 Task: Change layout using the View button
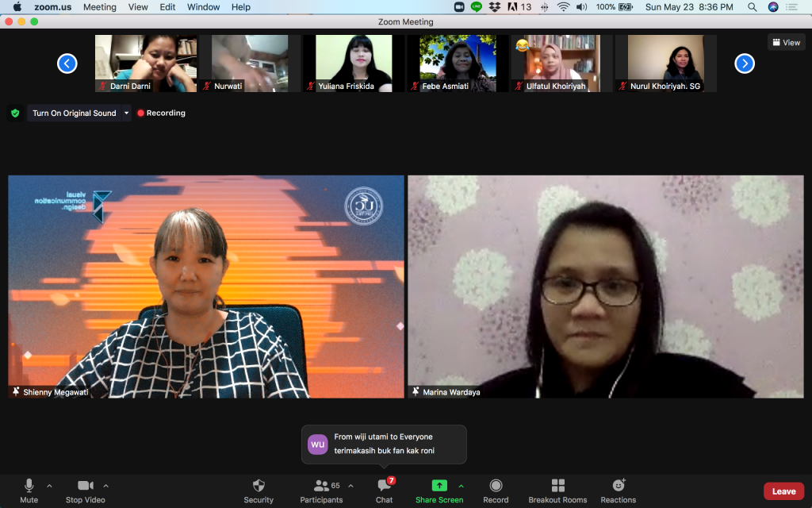[x=786, y=43]
